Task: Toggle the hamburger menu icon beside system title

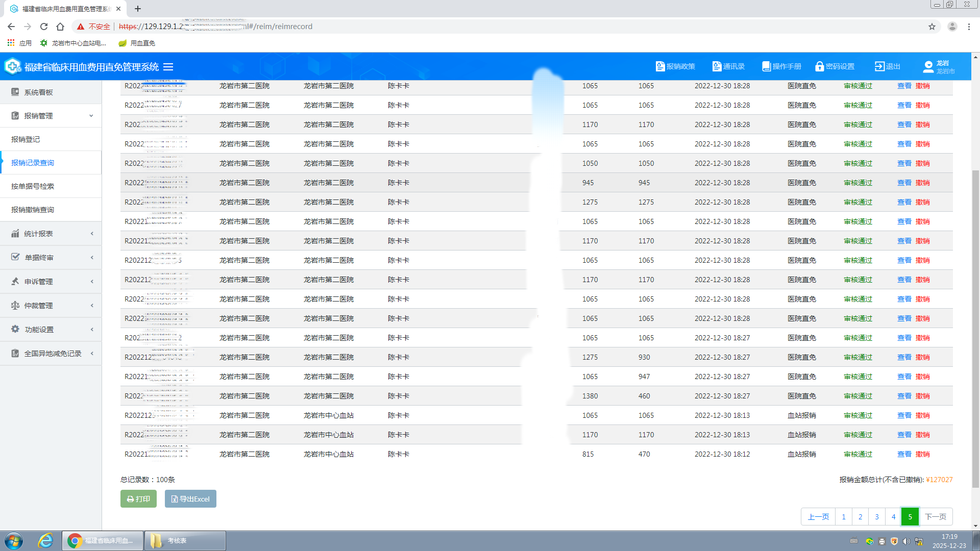Action: point(168,67)
